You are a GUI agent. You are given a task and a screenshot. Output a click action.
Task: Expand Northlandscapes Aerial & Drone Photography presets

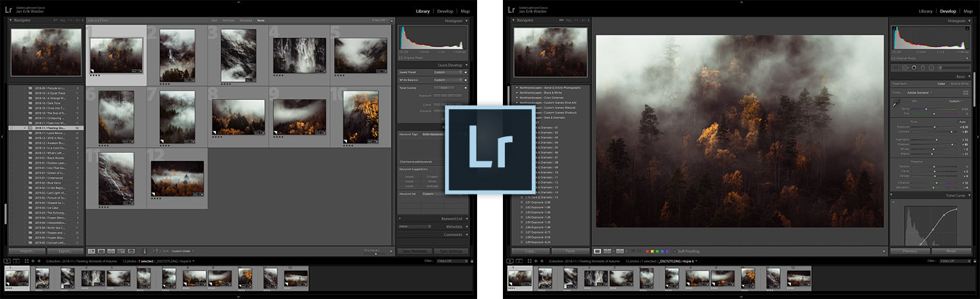516,87
